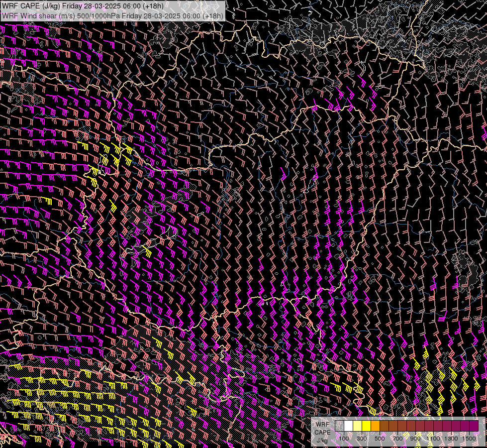
Task: Click the 100 legend label
Action: point(344,439)
